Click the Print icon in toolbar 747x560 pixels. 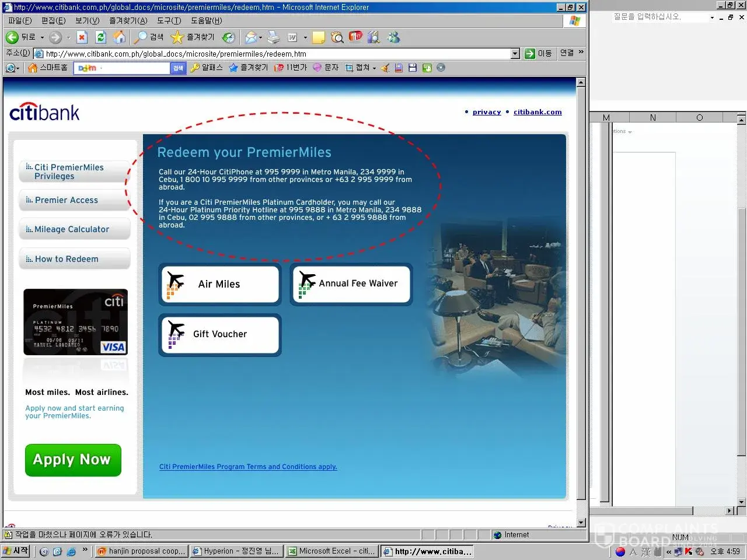tap(274, 37)
